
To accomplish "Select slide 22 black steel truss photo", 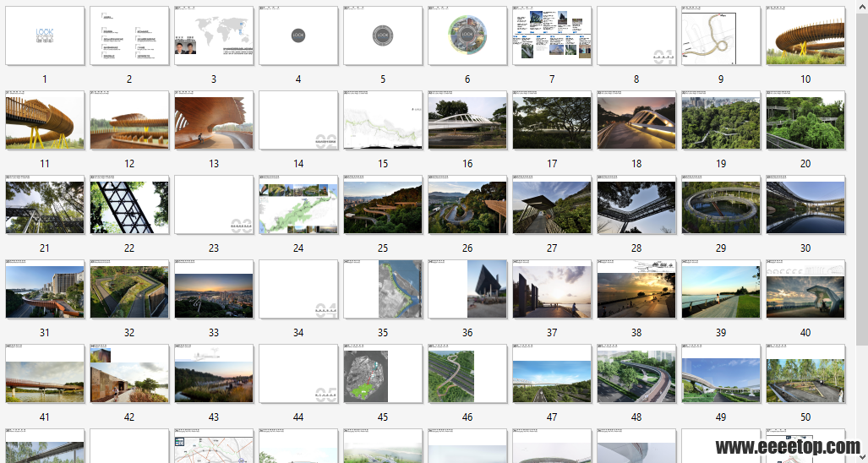I will [129, 204].
